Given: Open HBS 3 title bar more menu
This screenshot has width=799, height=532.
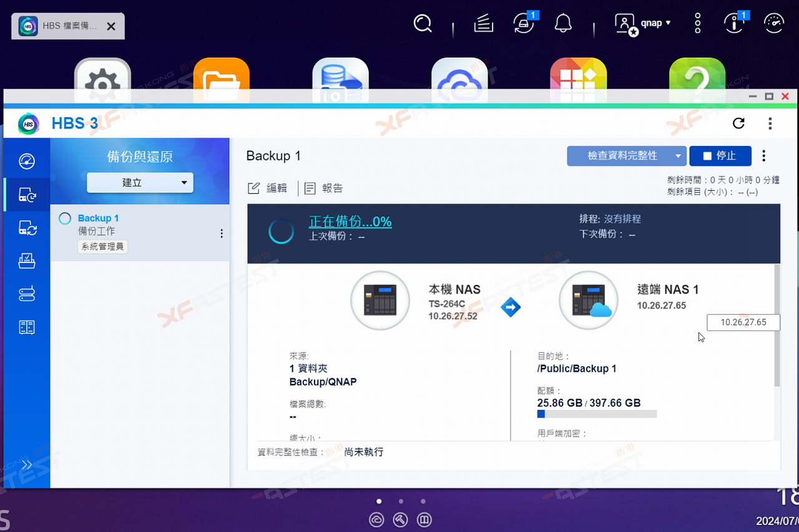Looking at the screenshot, I should [770, 123].
